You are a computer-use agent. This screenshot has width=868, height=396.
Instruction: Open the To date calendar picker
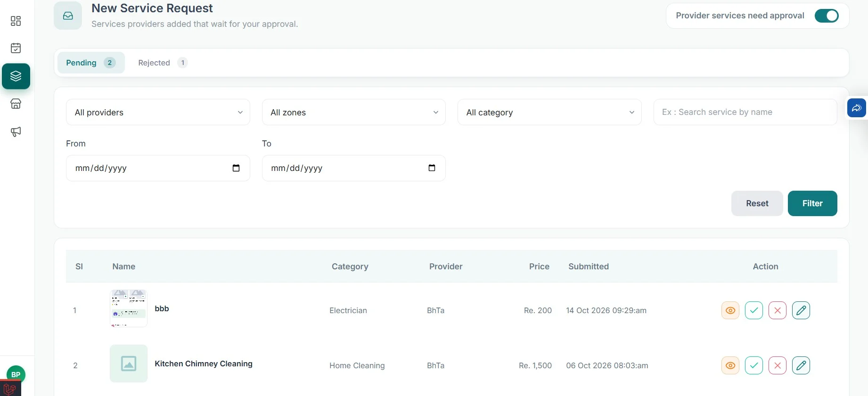click(432, 168)
